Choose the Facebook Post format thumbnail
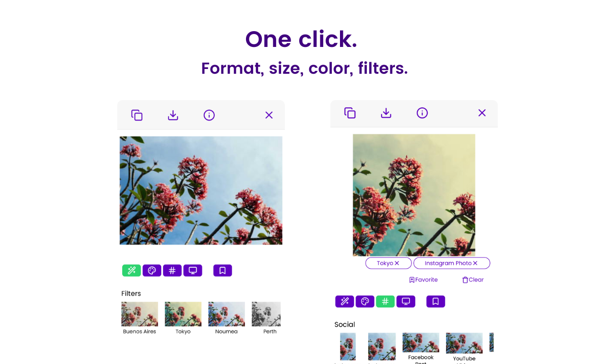 (421, 348)
